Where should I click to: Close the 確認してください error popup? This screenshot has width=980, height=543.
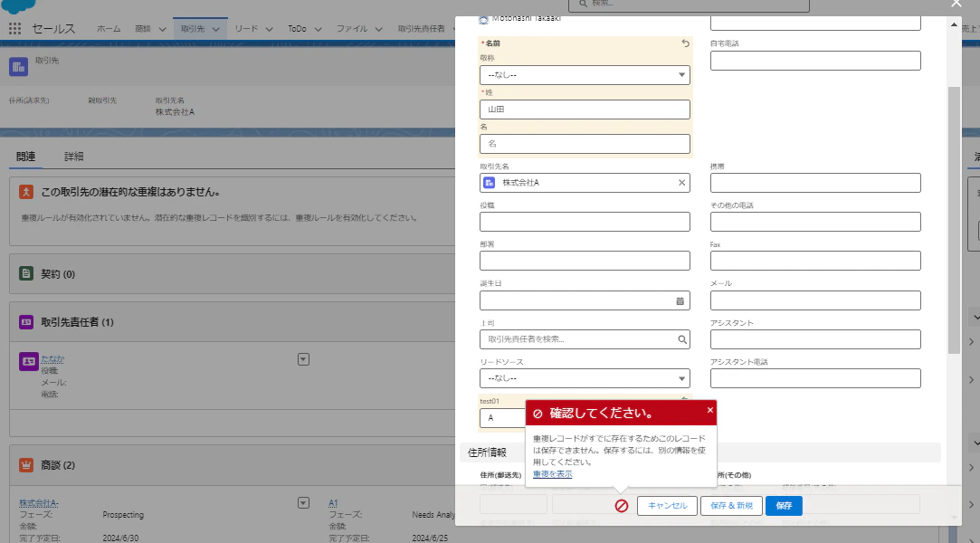coord(710,410)
